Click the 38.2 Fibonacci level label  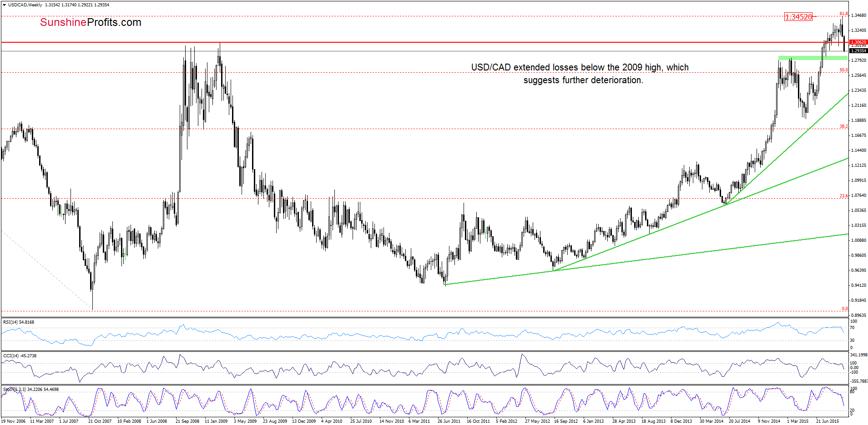pyautogui.click(x=844, y=126)
